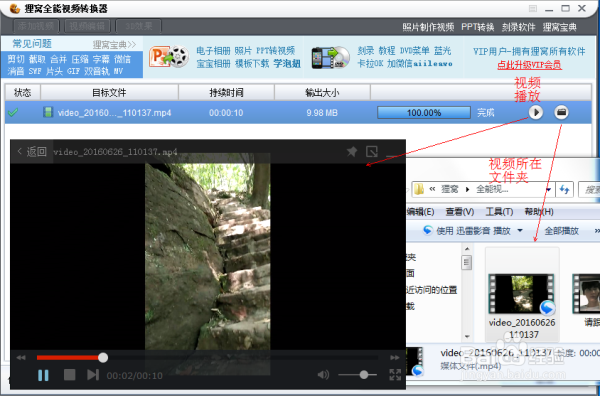
Task: Mute the player volume speaker icon
Action: (323, 375)
